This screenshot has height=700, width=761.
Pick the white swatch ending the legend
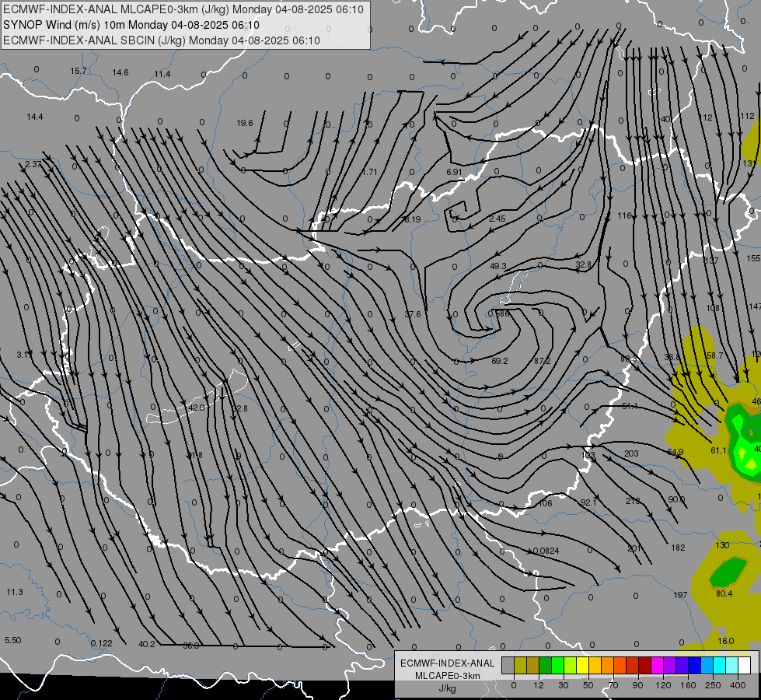(744, 665)
